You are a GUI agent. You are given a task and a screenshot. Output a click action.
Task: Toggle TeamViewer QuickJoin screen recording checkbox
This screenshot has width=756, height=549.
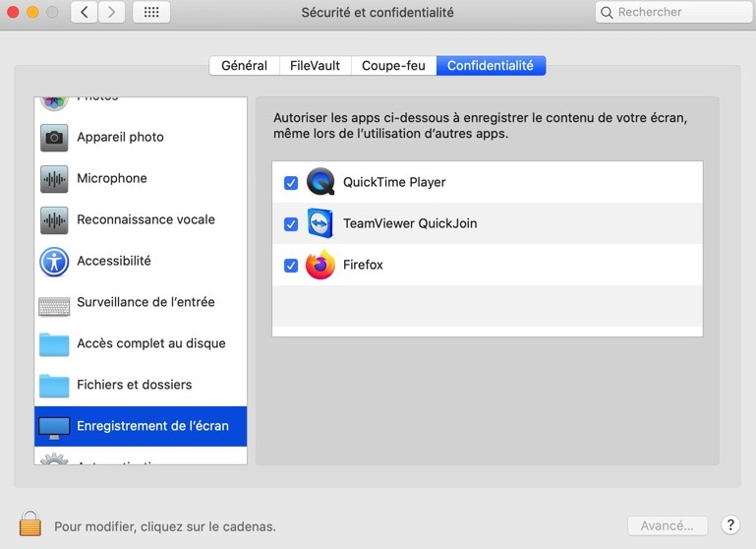pos(291,224)
